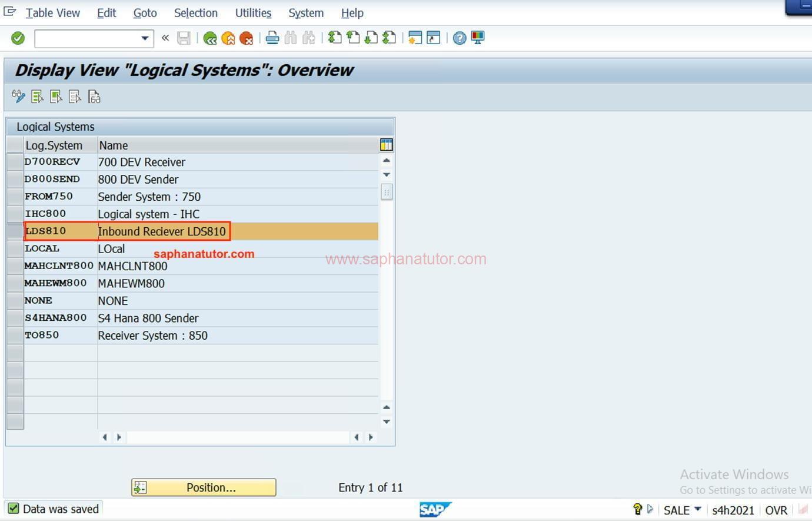Click the Customize Local Layout monitor icon
The height and width of the screenshot is (521, 812).
point(478,38)
